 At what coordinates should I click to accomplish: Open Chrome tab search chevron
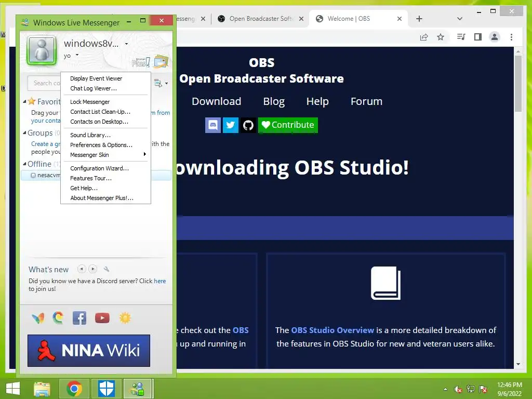(460, 19)
